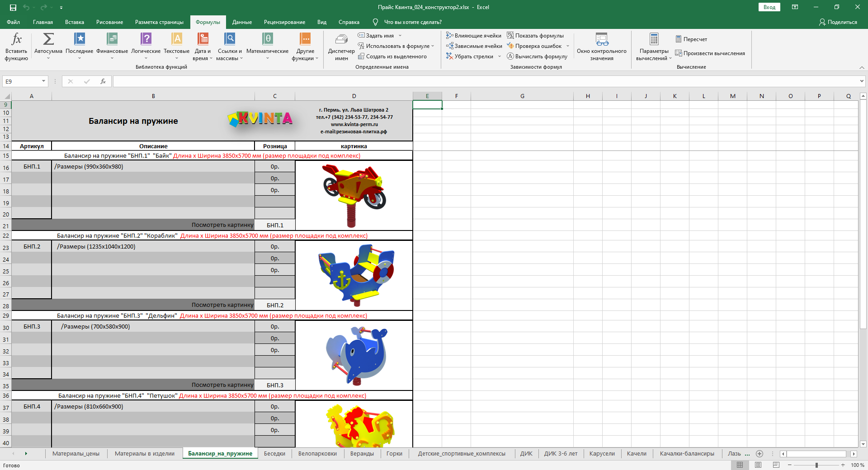
Task: Click the Sign In (Вход) button
Action: 769,7
